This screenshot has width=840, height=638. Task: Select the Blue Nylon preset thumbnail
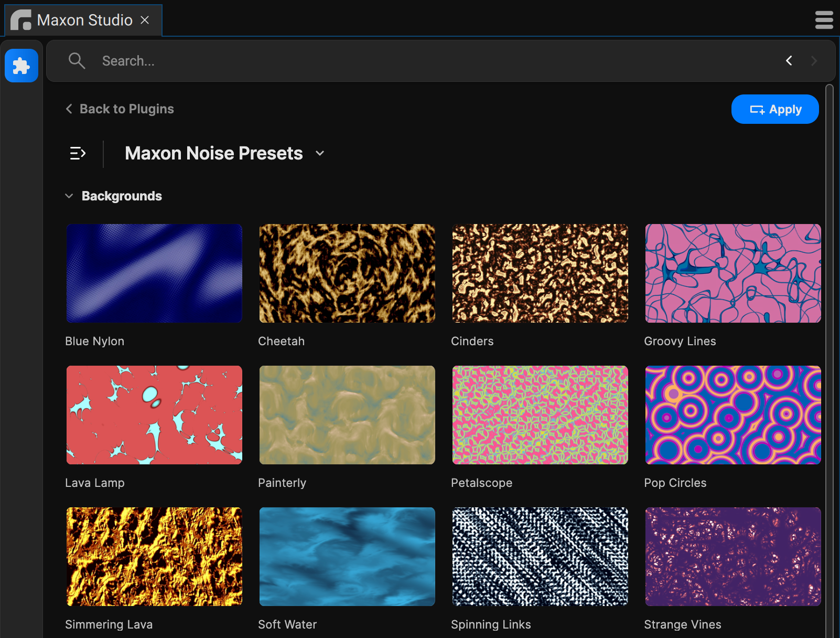pyautogui.click(x=154, y=273)
